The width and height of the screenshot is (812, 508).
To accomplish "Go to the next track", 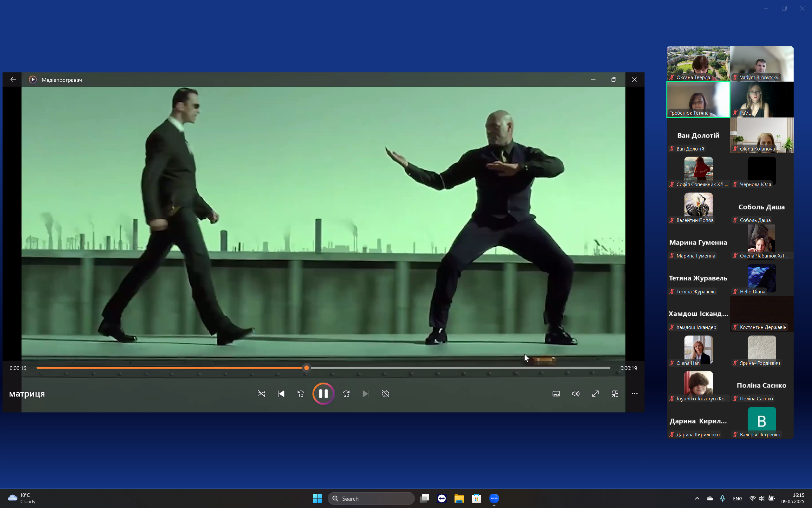I will tap(366, 394).
